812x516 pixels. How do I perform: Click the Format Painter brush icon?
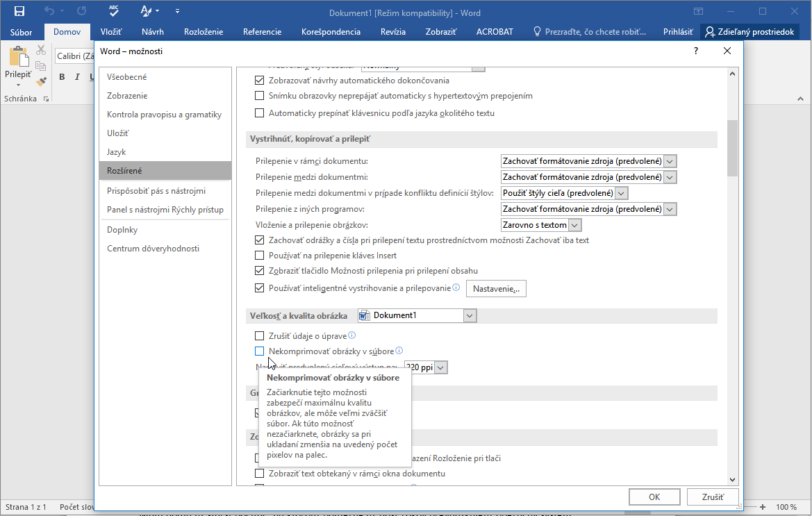pyautogui.click(x=41, y=81)
